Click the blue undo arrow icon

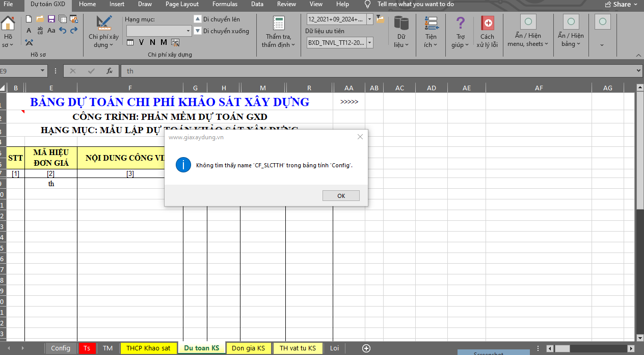click(63, 31)
